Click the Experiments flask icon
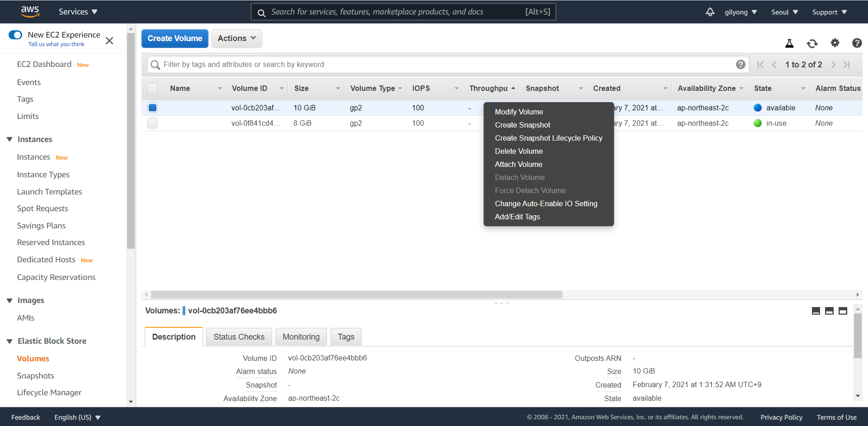The image size is (868, 426). coord(789,43)
